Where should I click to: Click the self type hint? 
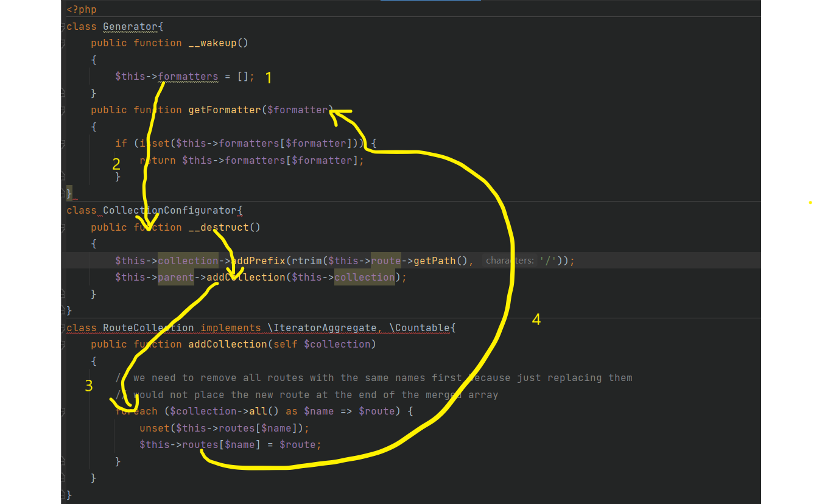[286, 344]
